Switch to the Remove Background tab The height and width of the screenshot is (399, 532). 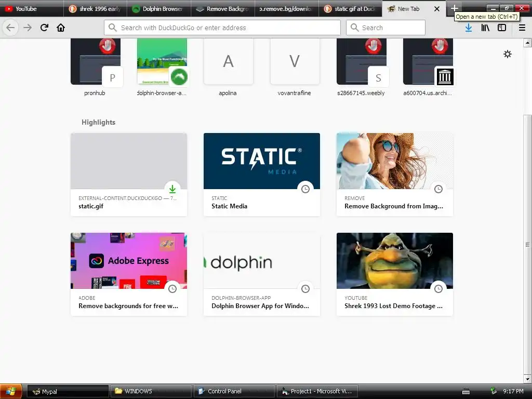coord(223,9)
